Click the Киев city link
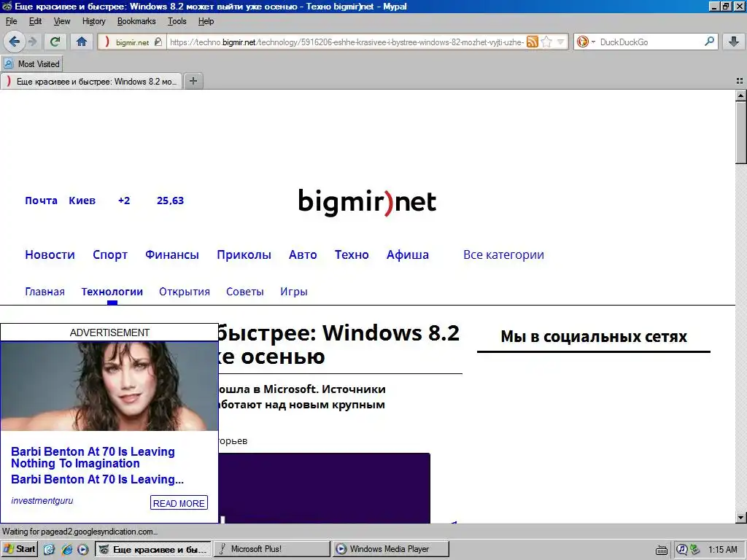 point(82,201)
